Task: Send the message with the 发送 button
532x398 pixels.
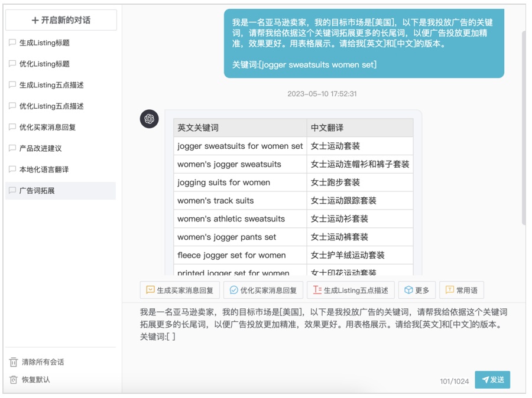Action: [x=492, y=380]
